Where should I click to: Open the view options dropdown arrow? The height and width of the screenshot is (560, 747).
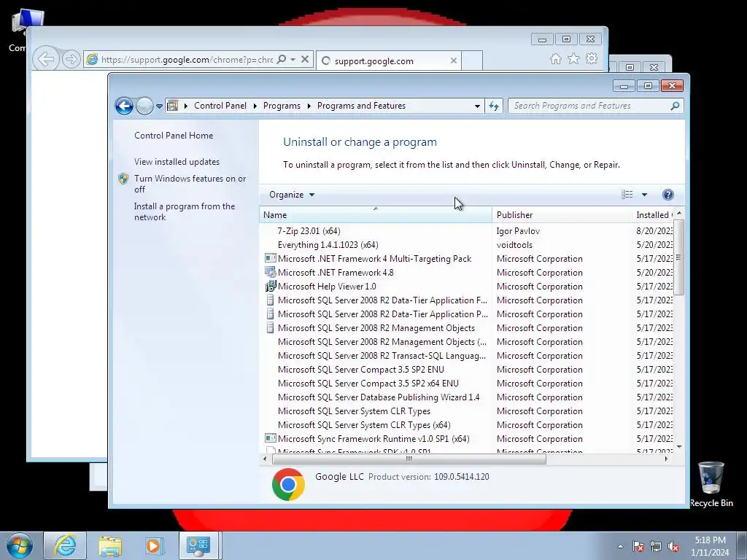click(644, 195)
